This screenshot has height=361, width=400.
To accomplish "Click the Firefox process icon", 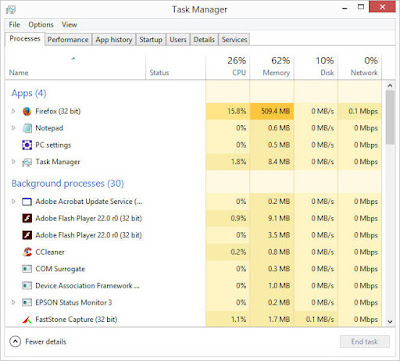I will [x=27, y=111].
